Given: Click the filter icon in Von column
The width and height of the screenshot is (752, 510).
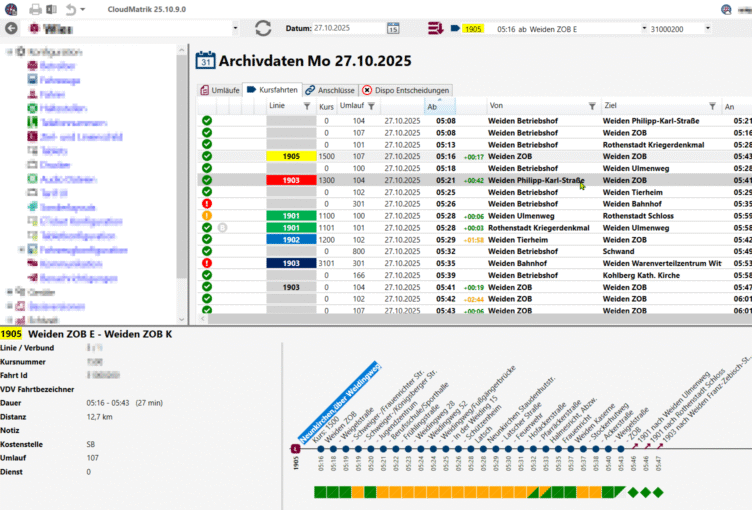Looking at the screenshot, I should pyautogui.click(x=591, y=105).
